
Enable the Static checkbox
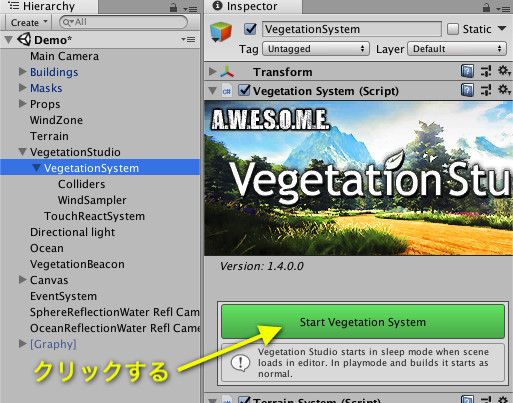coord(453,29)
